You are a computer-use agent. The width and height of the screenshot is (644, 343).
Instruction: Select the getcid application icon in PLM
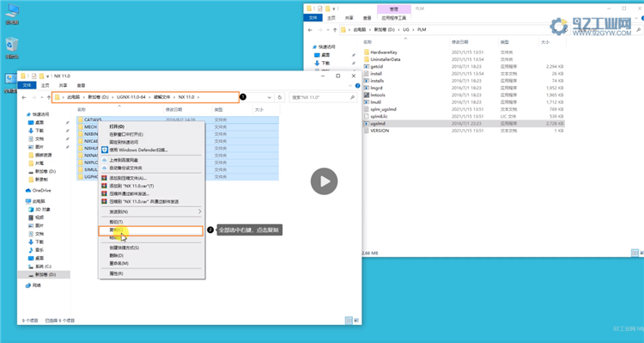tap(367, 67)
